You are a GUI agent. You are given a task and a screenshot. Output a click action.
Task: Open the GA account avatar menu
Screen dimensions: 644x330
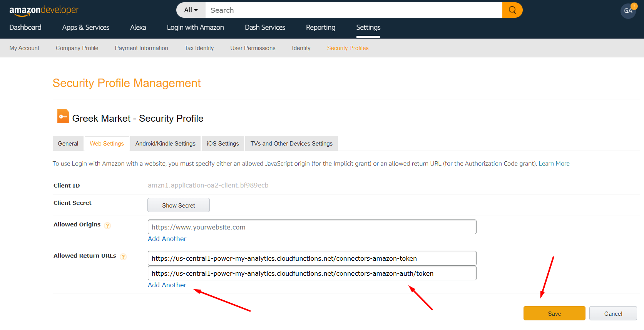(628, 11)
